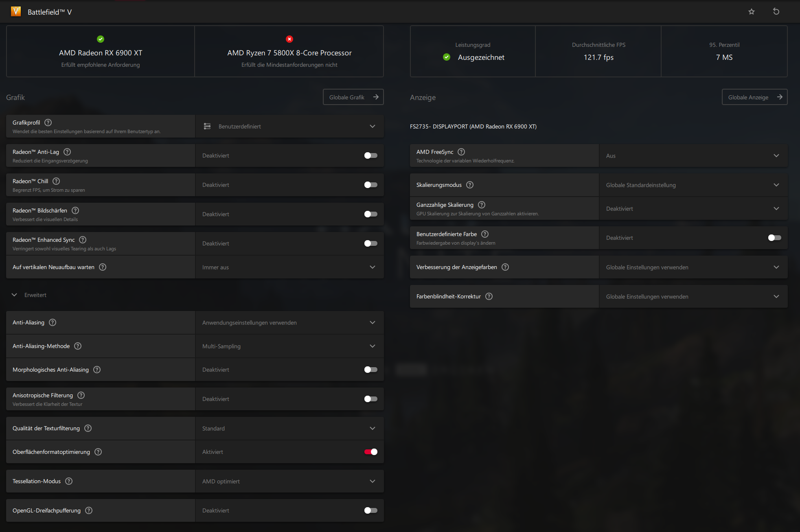Enable the Radeon Anti-Lag toggle

coord(370,155)
